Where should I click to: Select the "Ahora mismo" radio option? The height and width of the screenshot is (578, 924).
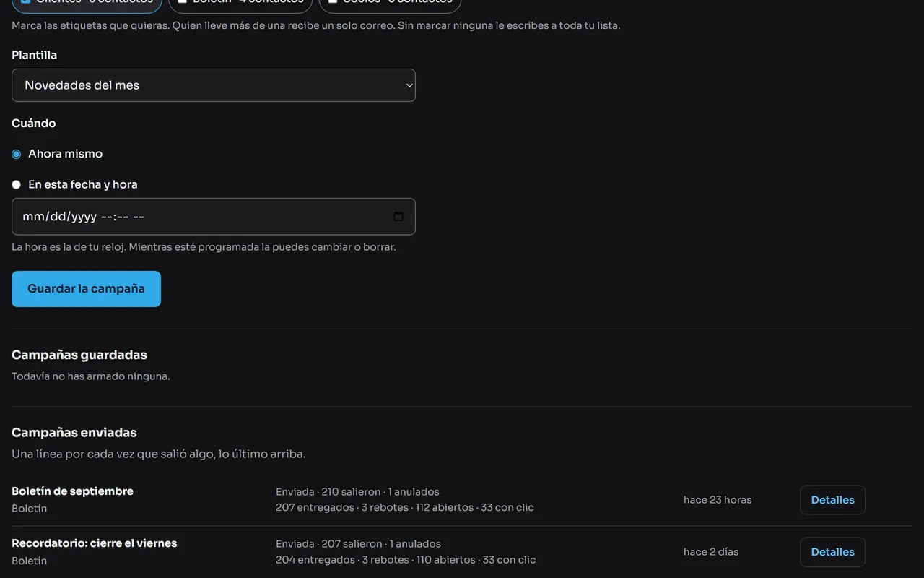pyautogui.click(x=16, y=154)
